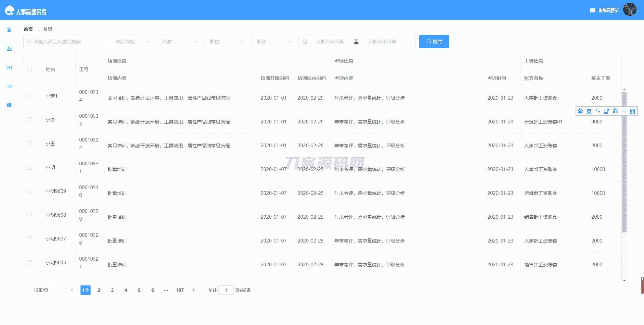Click the 首页 breadcrumb link

(x=28, y=29)
